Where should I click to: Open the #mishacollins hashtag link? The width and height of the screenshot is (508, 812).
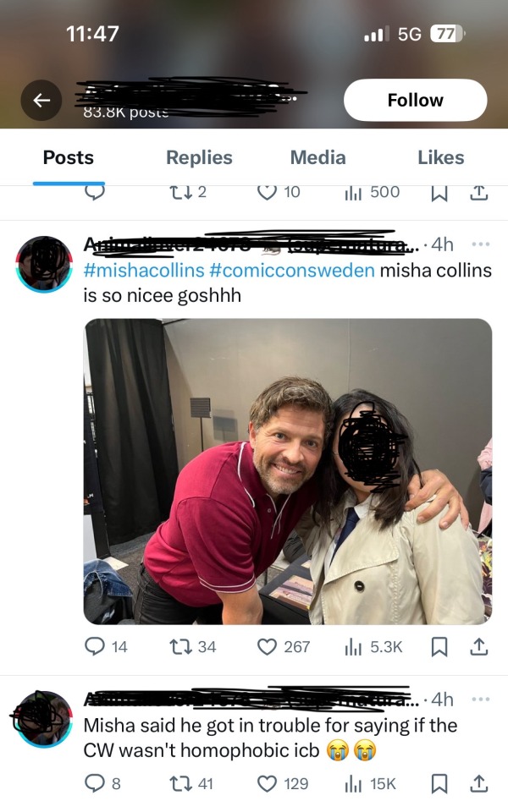pyautogui.click(x=143, y=272)
